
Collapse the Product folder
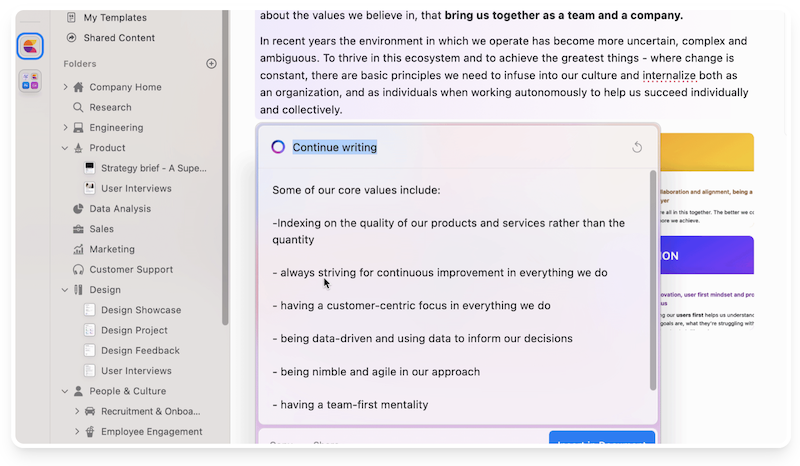[x=66, y=148]
